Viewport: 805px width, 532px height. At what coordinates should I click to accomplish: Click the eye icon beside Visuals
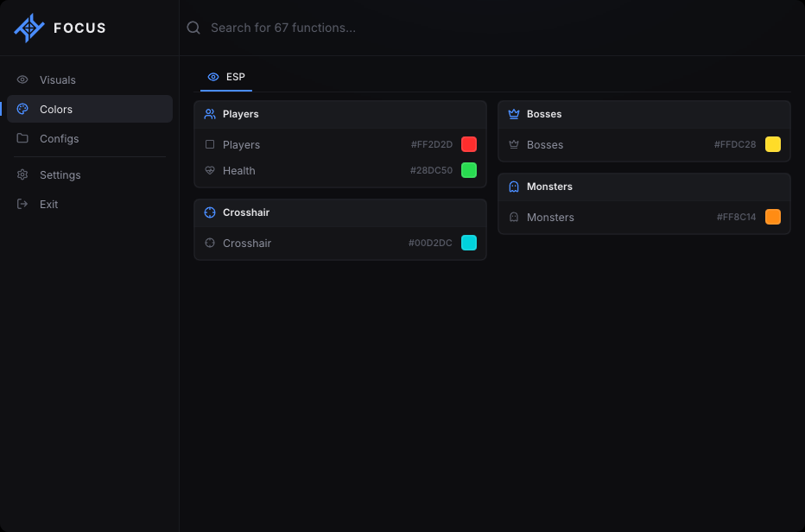tap(22, 79)
